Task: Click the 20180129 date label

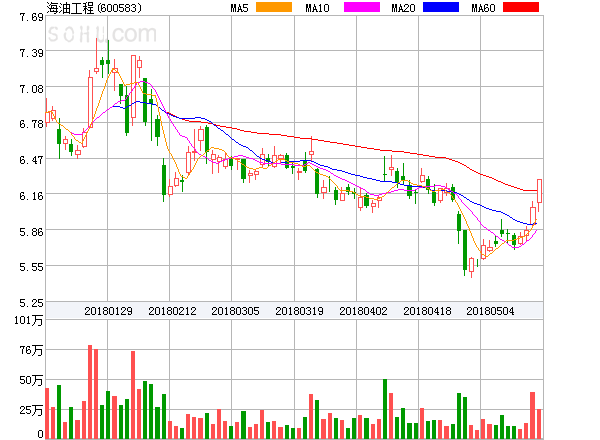Action: click(x=108, y=311)
